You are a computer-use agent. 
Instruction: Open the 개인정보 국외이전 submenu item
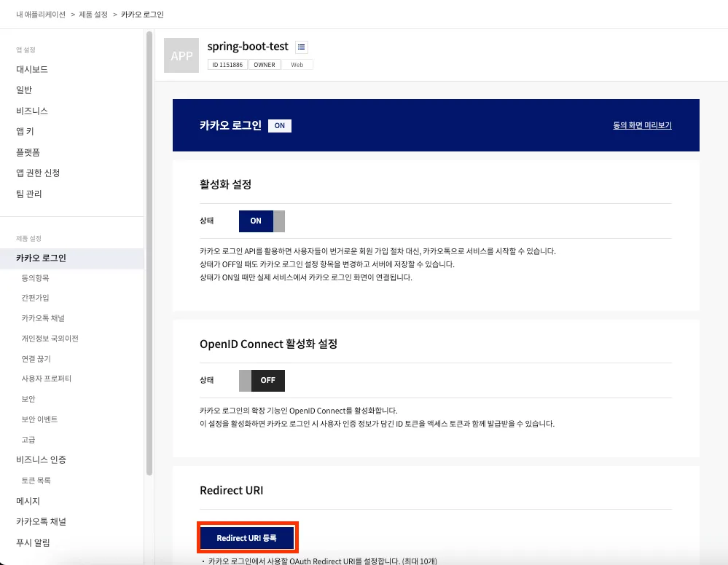50,338
